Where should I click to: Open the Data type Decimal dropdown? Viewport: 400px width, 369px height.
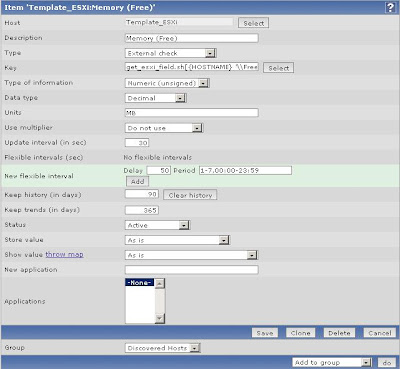[x=156, y=98]
